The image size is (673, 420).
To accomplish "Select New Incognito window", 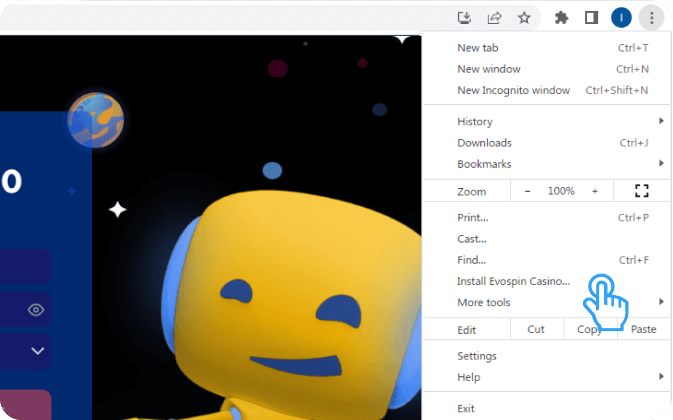I will [513, 90].
